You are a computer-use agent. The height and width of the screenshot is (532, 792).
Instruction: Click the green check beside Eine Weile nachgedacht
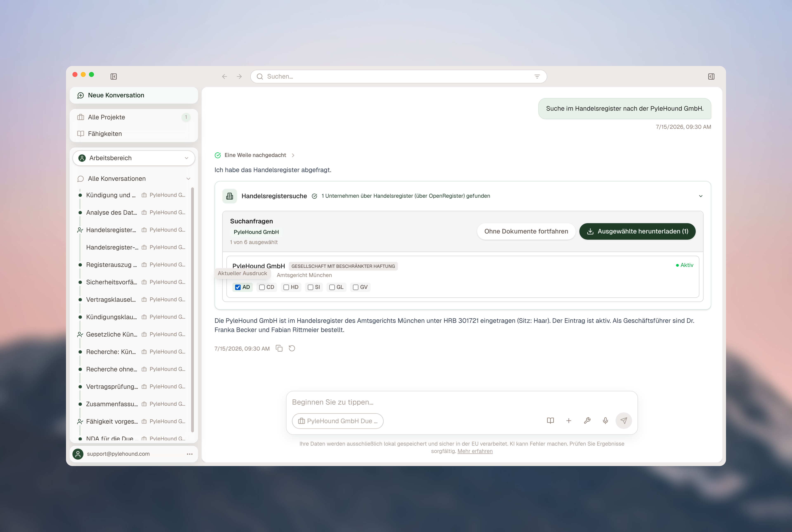218,155
